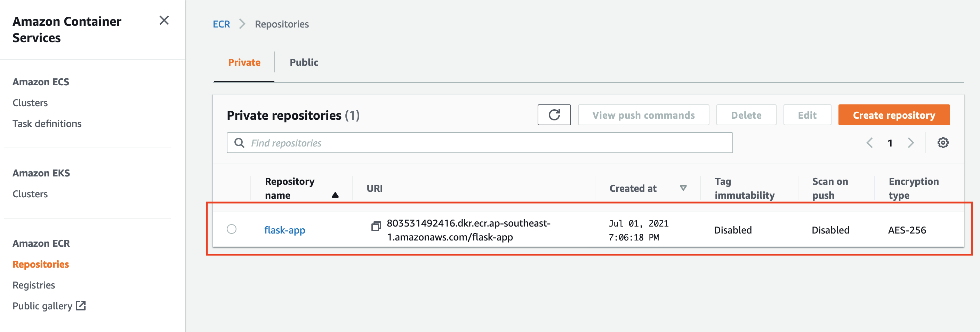Switch to the Private tab

[244, 62]
